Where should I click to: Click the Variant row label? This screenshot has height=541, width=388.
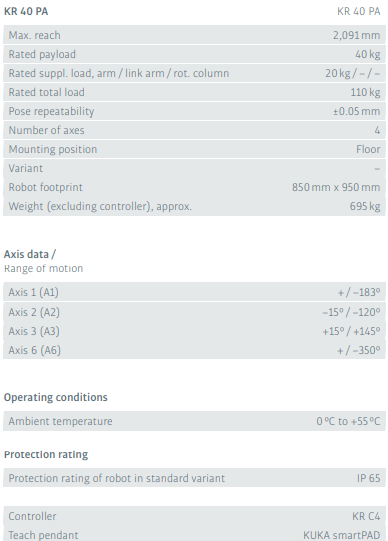[x=26, y=168]
